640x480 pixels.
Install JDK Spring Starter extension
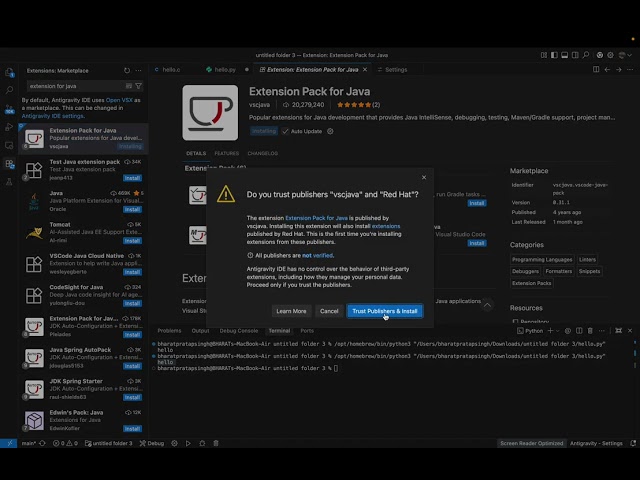(x=132, y=398)
